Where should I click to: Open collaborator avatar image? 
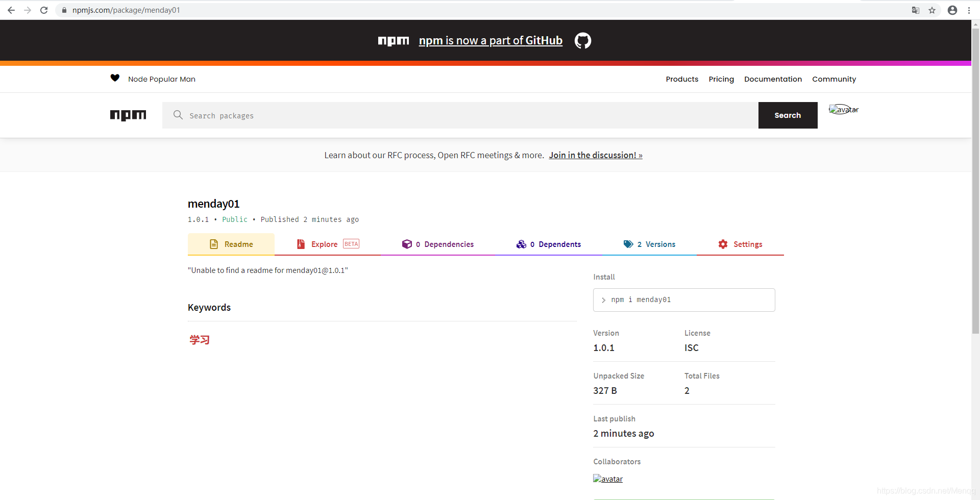608,479
